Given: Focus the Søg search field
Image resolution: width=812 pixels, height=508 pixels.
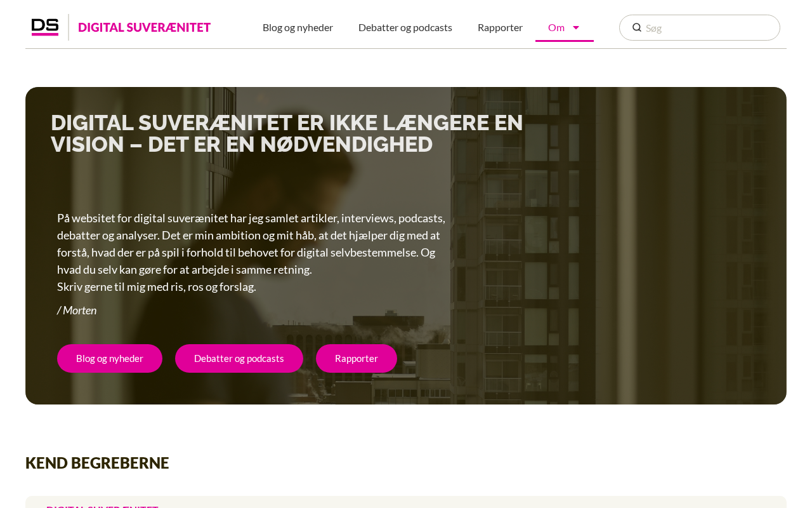Looking at the screenshot, I should [x=700, y=27].
